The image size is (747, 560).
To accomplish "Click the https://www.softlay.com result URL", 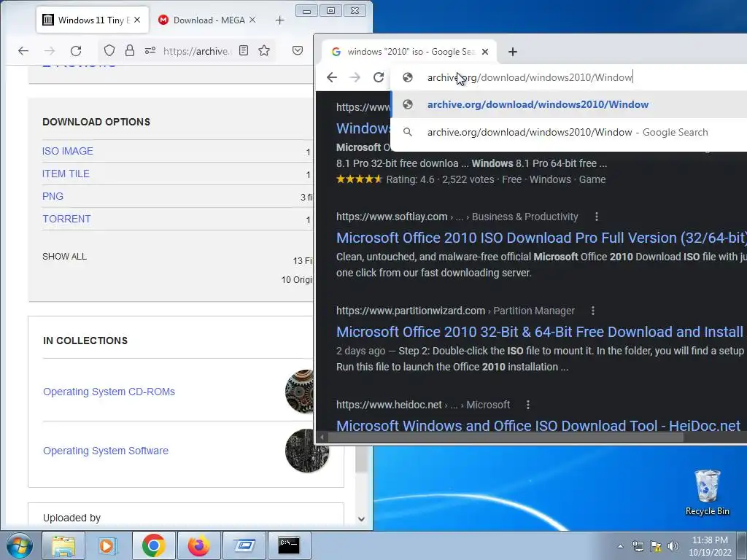I will pyautogui.click(x=392, y=217).
